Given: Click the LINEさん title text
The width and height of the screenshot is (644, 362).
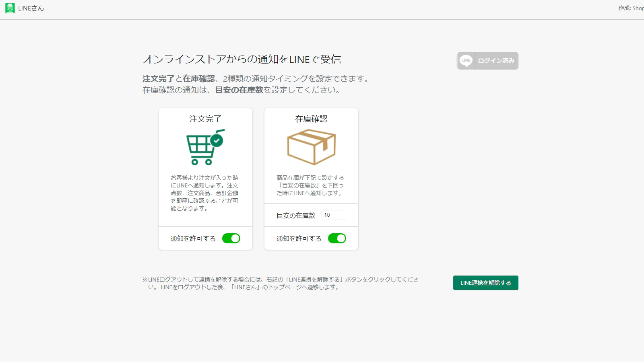Looking at the screenshot, I should tap(31, 8).
